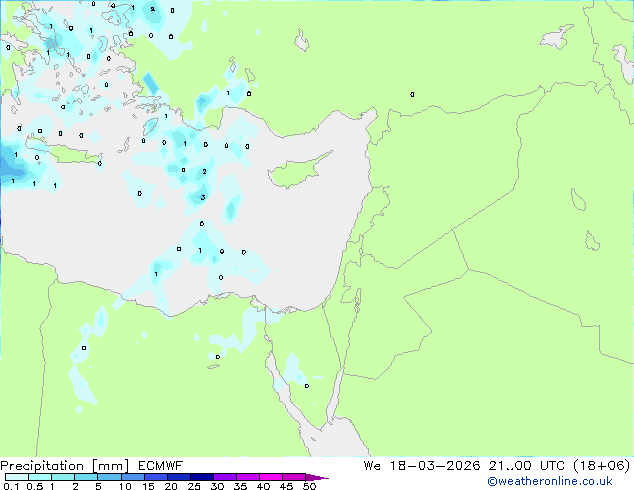This screenshot has height=490, width=634.
Task: Click the "ECMWF" model label
Action: 161,466
